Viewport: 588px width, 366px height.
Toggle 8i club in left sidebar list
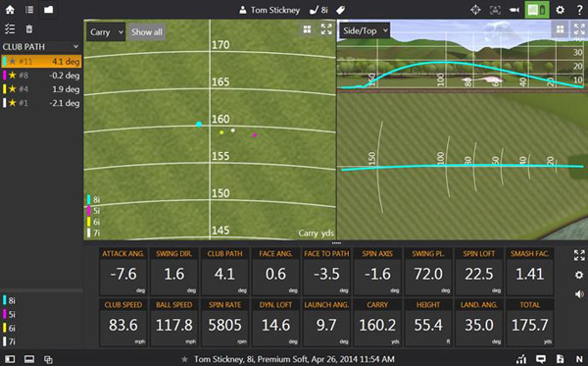[10, 300]
